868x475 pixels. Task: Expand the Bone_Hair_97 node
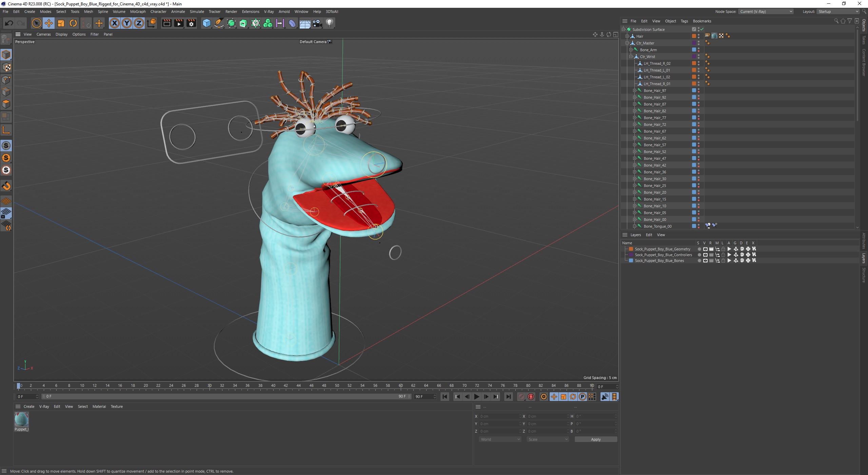tap(634, 91)
